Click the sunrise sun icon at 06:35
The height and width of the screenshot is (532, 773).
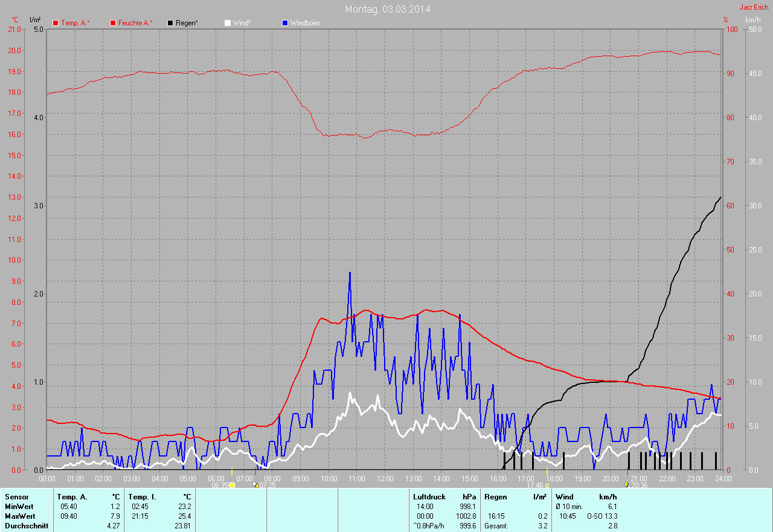pos(232,485)
